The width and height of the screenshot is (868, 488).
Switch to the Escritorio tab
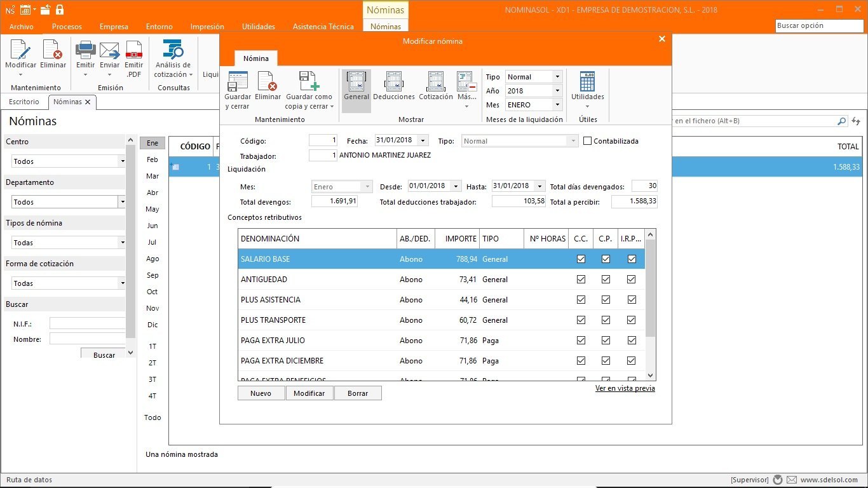[x=24, y=102]
